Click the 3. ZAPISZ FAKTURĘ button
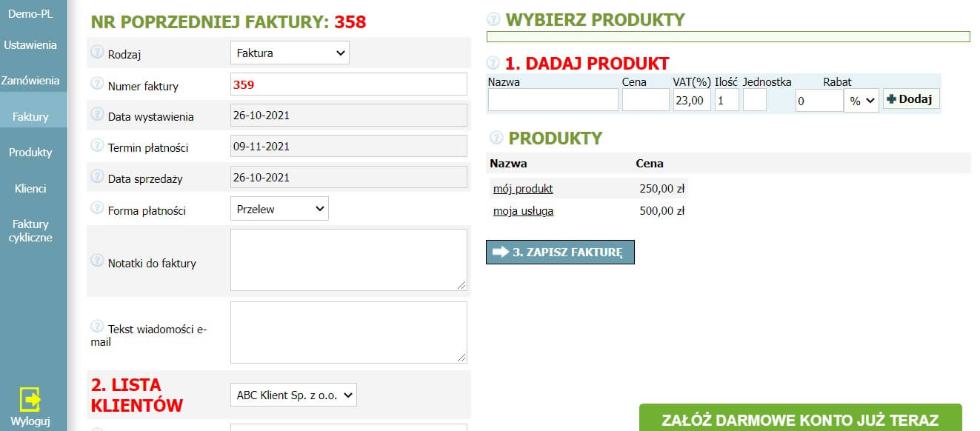 (560, 252)
